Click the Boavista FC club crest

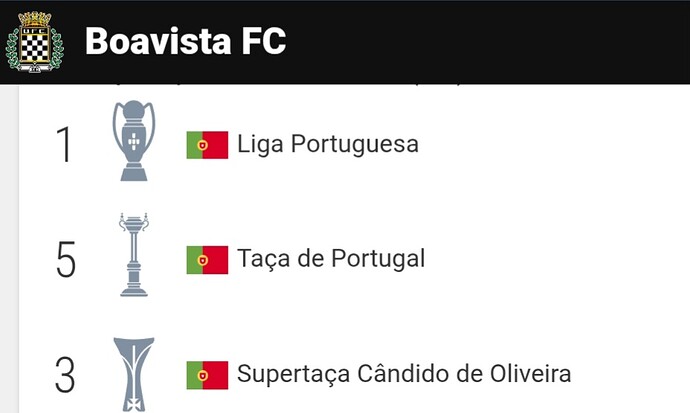click(x=35, y=42)
